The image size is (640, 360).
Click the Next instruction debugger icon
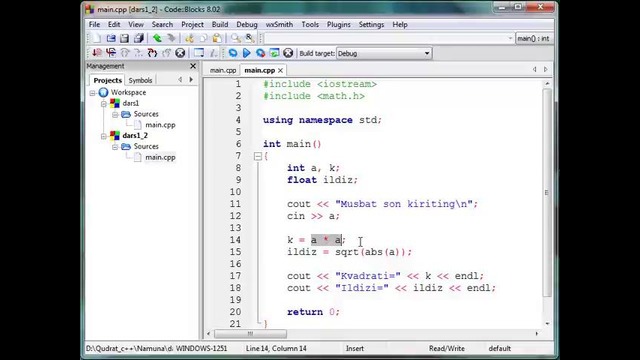click(x=138, y=53)
